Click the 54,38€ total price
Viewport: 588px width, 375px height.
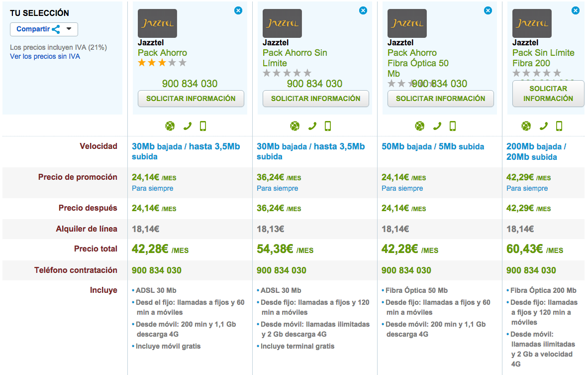[x=285, y=249]
